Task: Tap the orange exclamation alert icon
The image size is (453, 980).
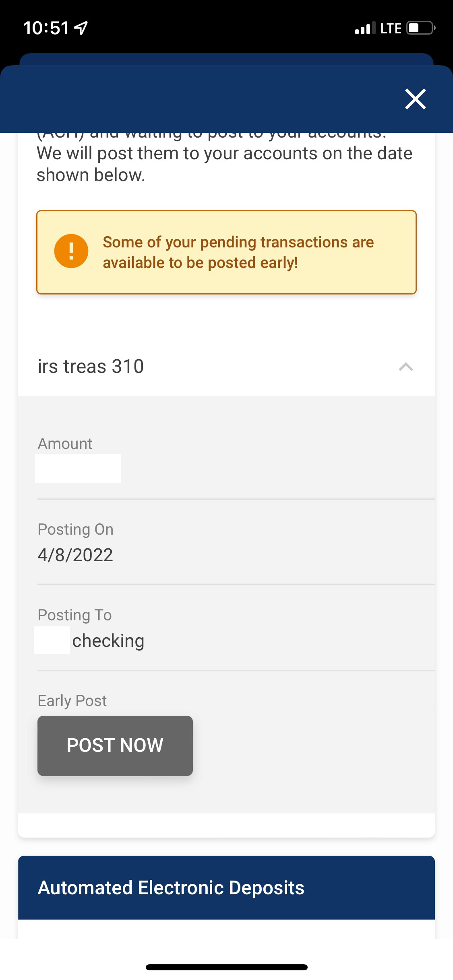Action: (71, 251)
